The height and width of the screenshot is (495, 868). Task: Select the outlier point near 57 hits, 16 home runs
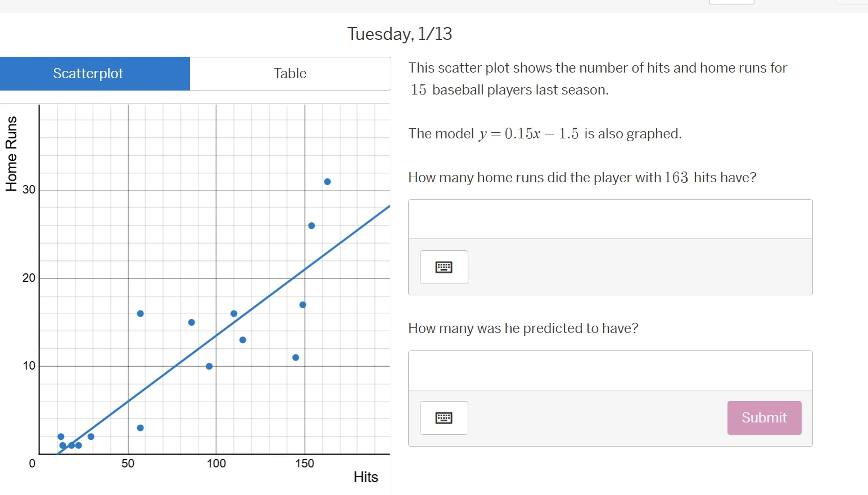(140, 313)
